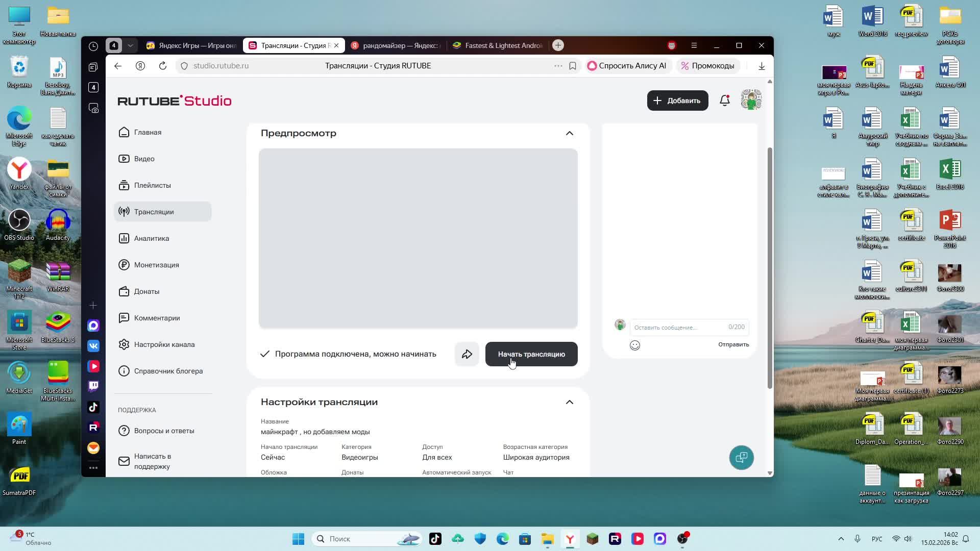Click the share arrow icon near preview
This screenshot has width=980, height=551.
tap(467, 354)
